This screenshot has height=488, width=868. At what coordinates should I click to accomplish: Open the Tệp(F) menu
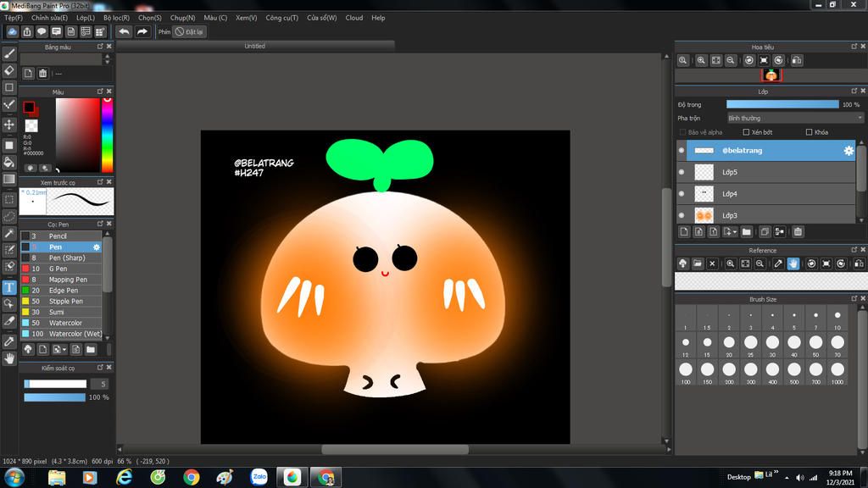point(14,18)
